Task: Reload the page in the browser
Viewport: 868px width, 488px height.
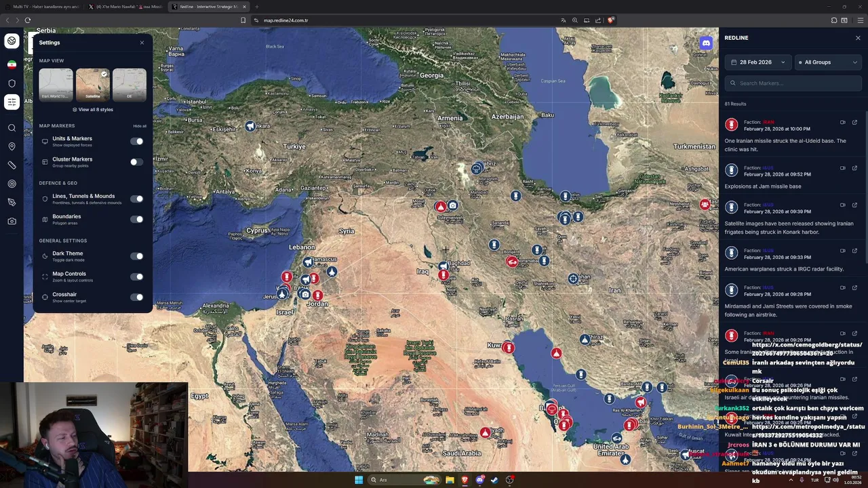Action: pos(28,20)
